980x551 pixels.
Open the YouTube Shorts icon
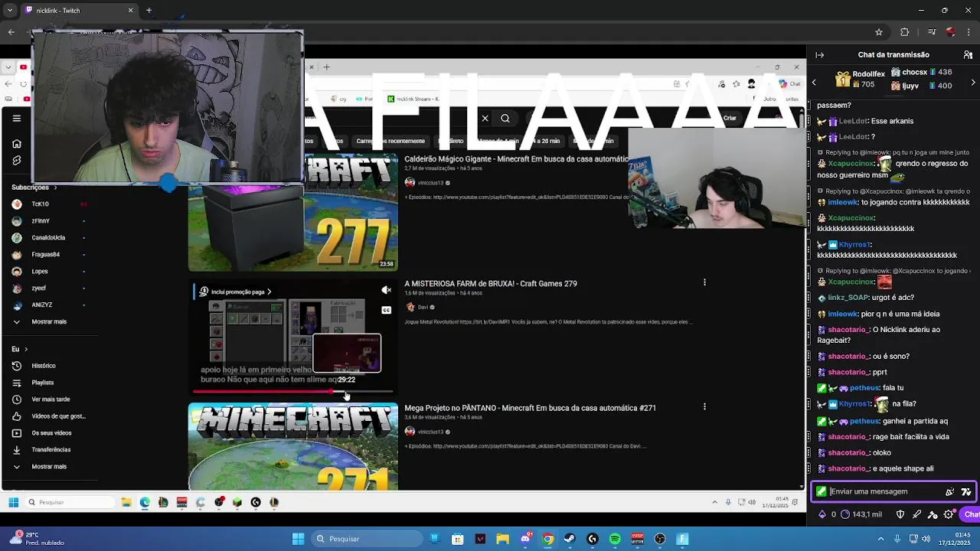[16, 161]
